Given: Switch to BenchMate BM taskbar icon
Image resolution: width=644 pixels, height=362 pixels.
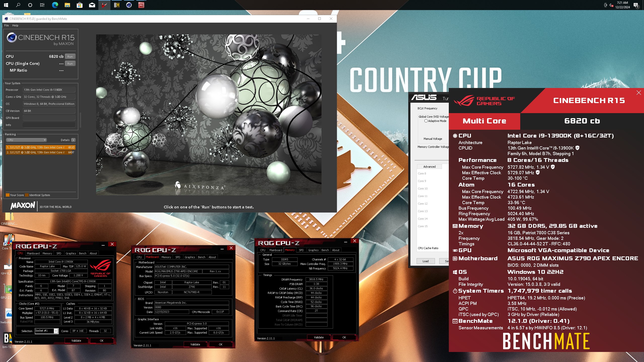Looking at the screenshot, I should [116, 5].
